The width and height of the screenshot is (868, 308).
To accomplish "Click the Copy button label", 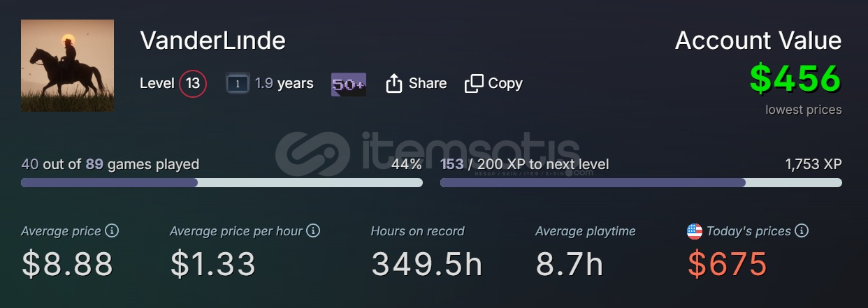I will (x=505, y=83).
